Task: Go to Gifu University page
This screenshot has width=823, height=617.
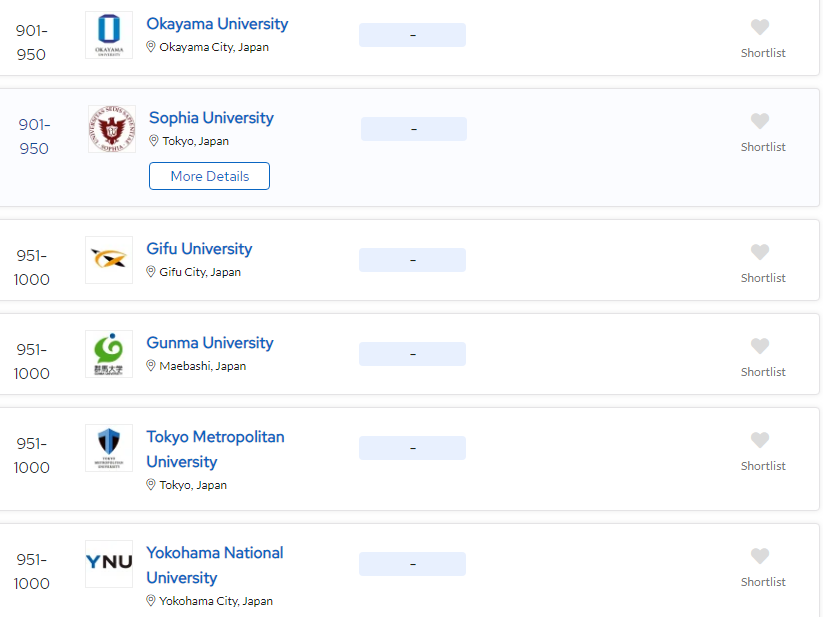Action: coord(199,249)
